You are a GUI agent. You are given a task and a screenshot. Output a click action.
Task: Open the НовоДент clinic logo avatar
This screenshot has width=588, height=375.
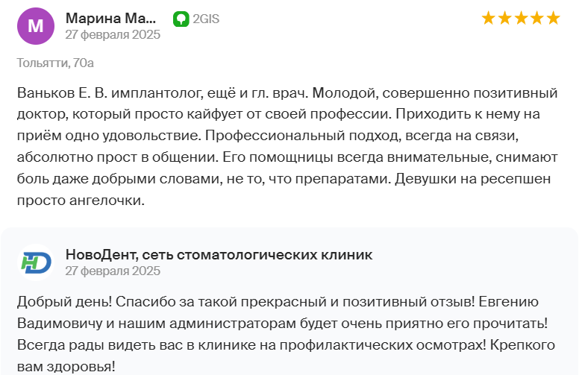(36, 262)
